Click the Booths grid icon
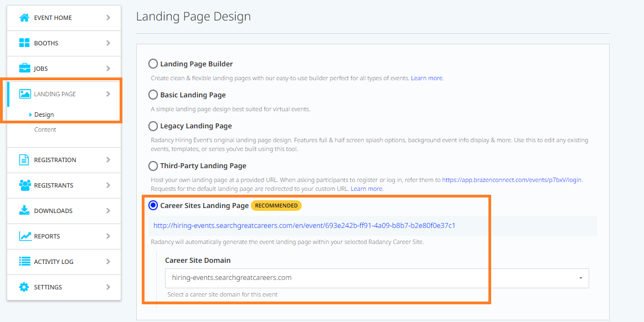644x322 pixels. 24,43
